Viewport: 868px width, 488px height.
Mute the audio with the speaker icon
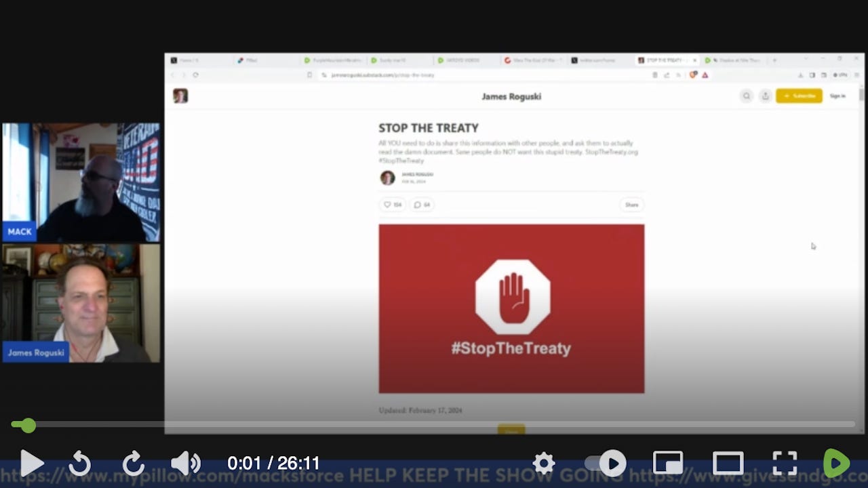tap(185, 464)
